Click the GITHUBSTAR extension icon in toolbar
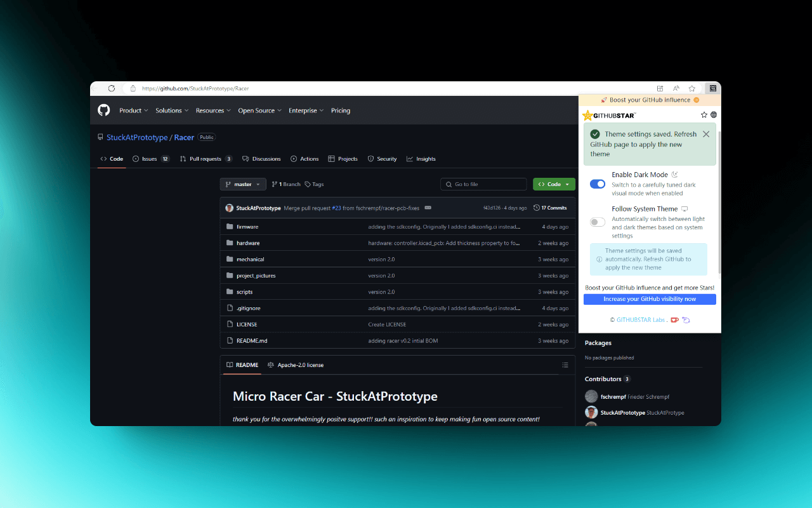The width and height of the screenshot is (812, 508). (713, 88)
